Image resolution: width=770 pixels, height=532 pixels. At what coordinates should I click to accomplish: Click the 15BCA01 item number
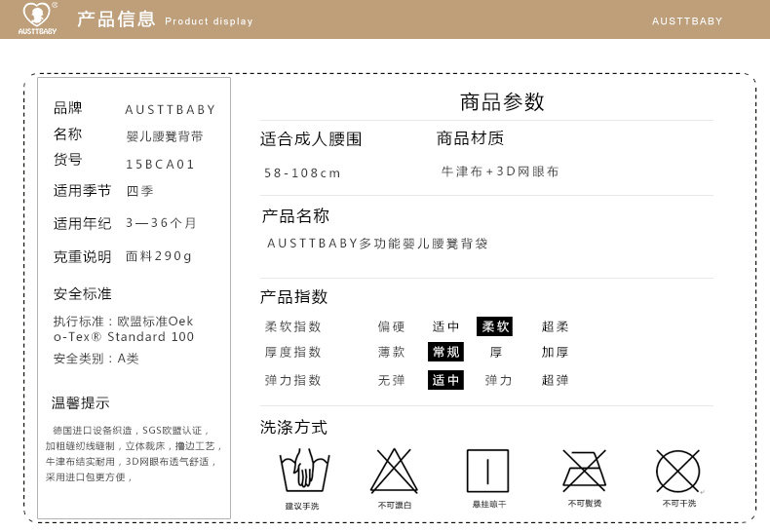tap(160, 164)
